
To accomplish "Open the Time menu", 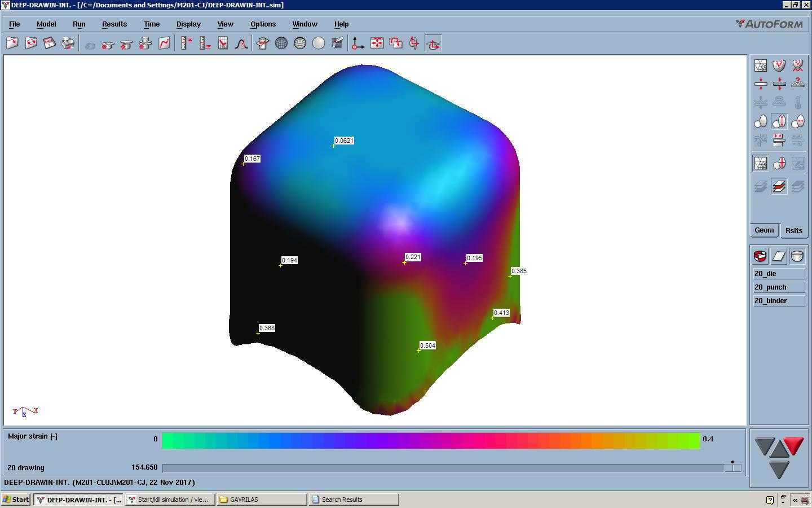I will pyautogui.click(x=152, y=24).
